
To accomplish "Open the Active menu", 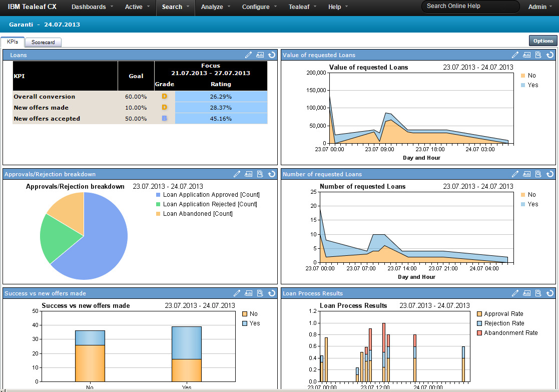I will [x=137, y=7].
